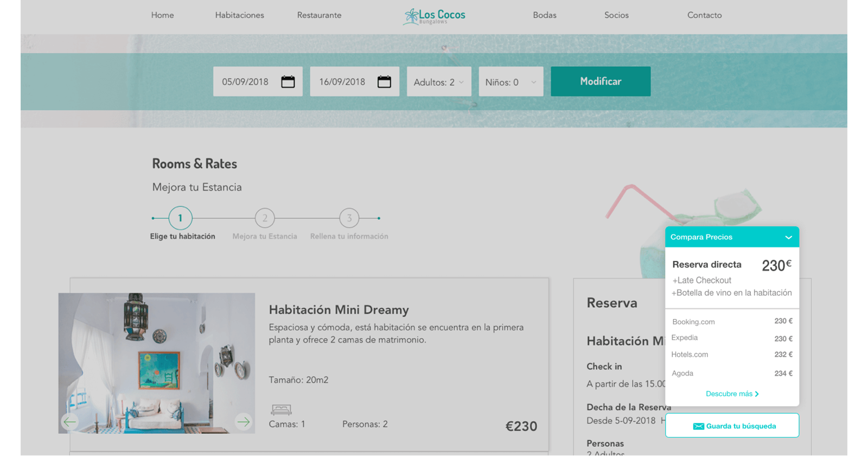Image resolution: width=868 pixels, height=456 pixels.
Task: Open the Niños dropdown
Action: point(510,82)
